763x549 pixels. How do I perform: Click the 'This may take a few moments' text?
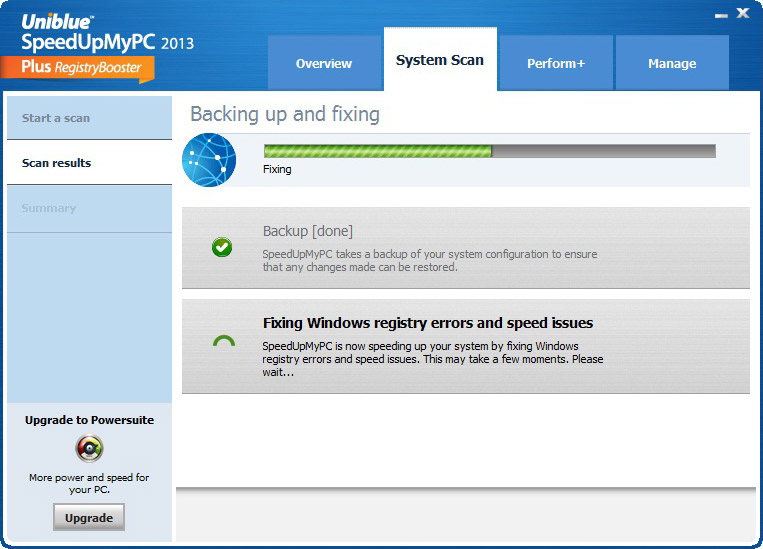point(496,359)
